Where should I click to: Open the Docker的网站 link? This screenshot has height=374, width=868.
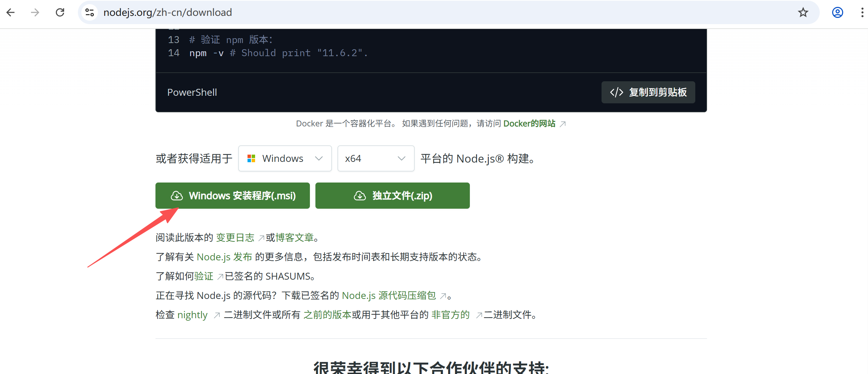tap(529, 124)
